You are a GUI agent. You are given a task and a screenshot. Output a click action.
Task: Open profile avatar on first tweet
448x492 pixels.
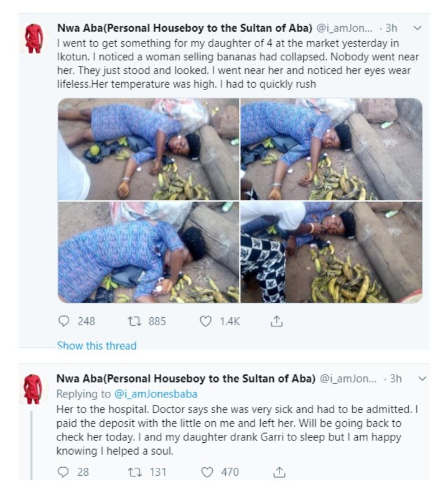point(34,39)
